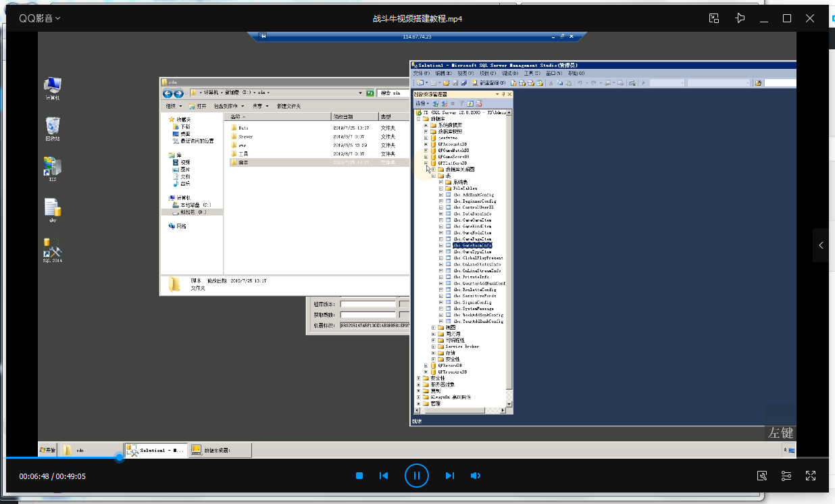
Task: Click 打开 in the Explorer toolbar
Action: 199,106
